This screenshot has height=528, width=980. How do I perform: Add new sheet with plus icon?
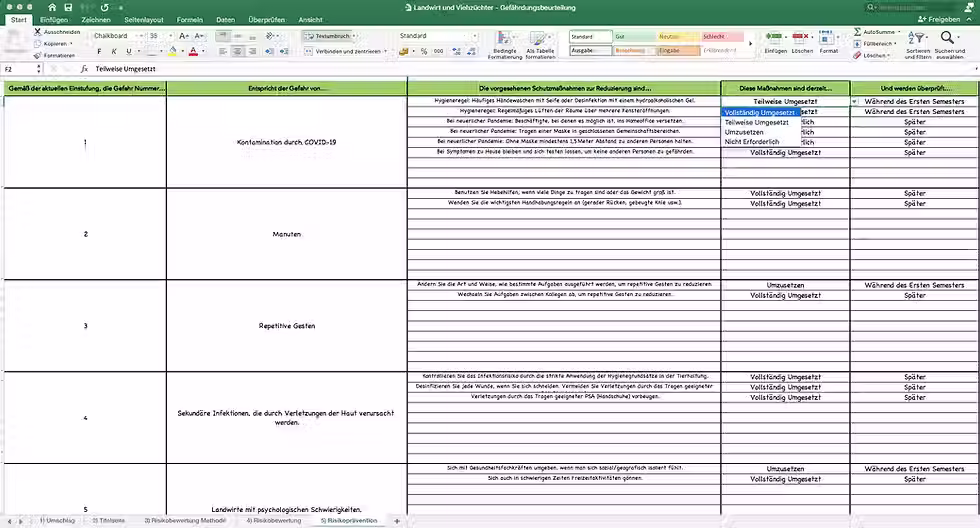click(396, 521)
